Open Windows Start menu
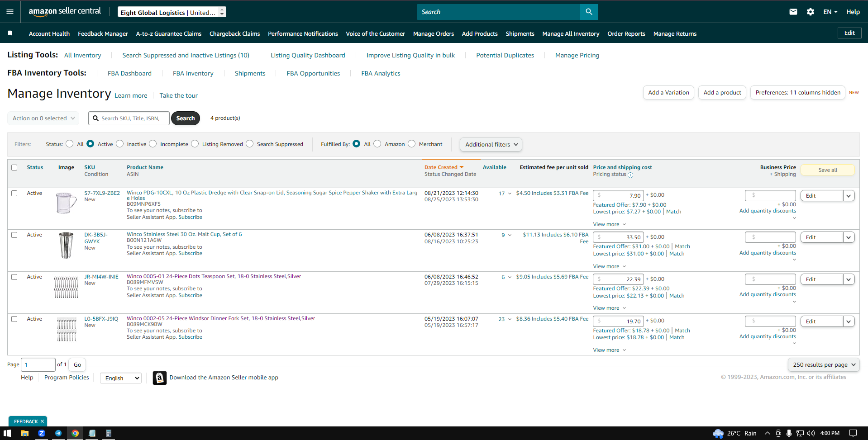 point(7,433)
